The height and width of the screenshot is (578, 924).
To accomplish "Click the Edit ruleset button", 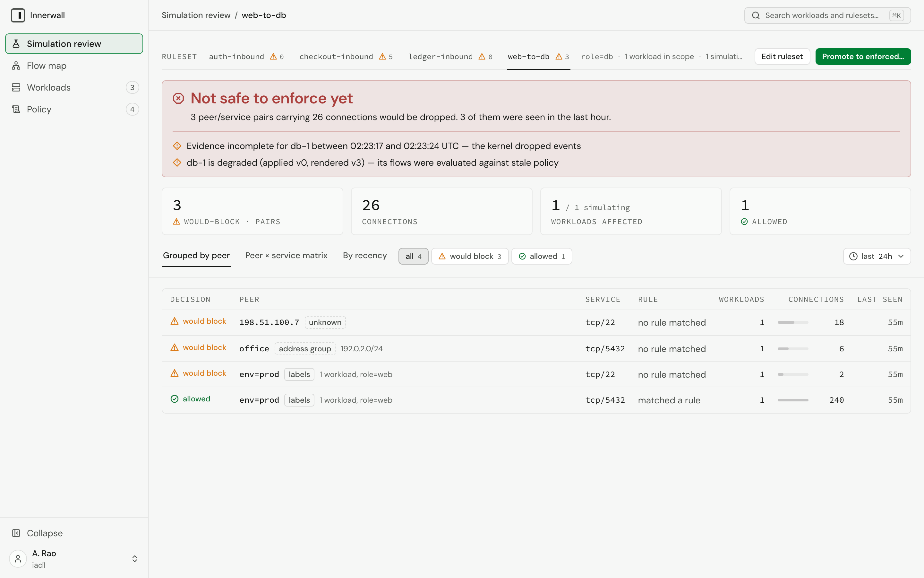I will coord(782,57).
